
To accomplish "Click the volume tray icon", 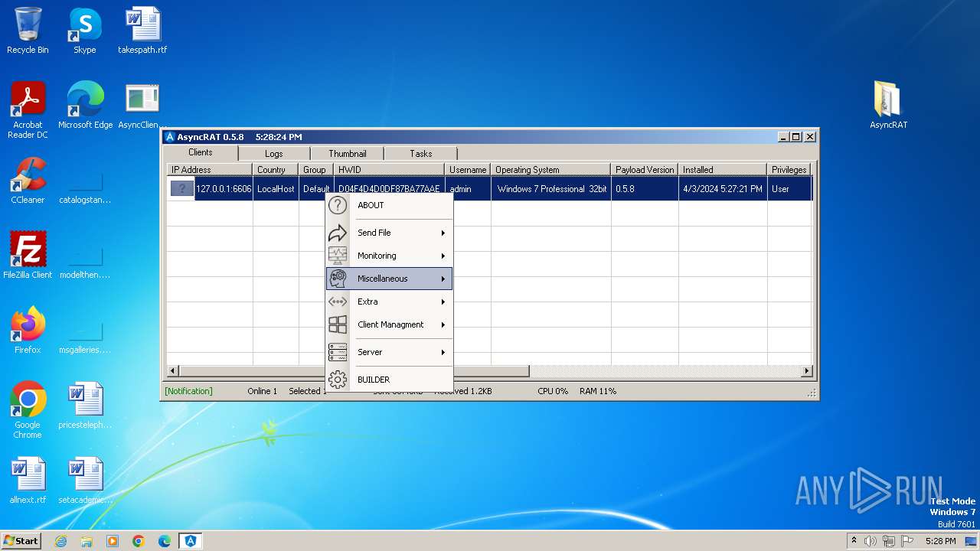I will click(x=871, y=541).
